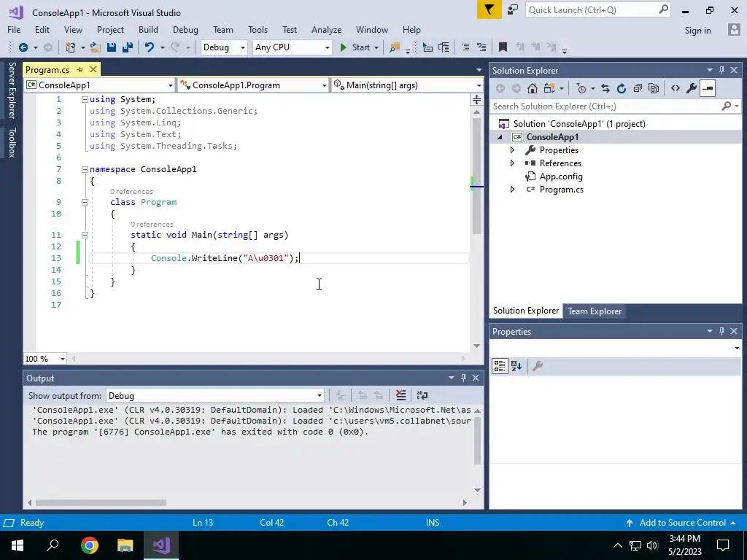The width and height of the screenshot is (747, 560).
Task: Save Program.cs with the single-disk icon
Action: pos(112,47)
